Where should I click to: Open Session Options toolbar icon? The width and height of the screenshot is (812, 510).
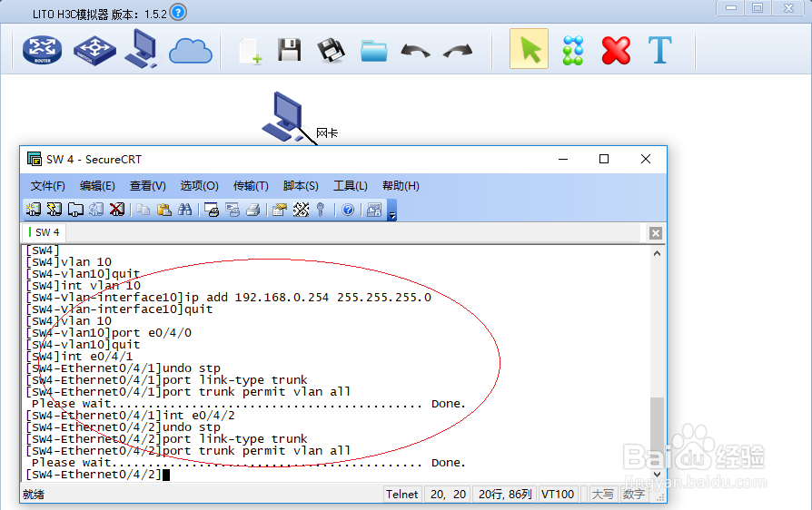pos(280,210)
